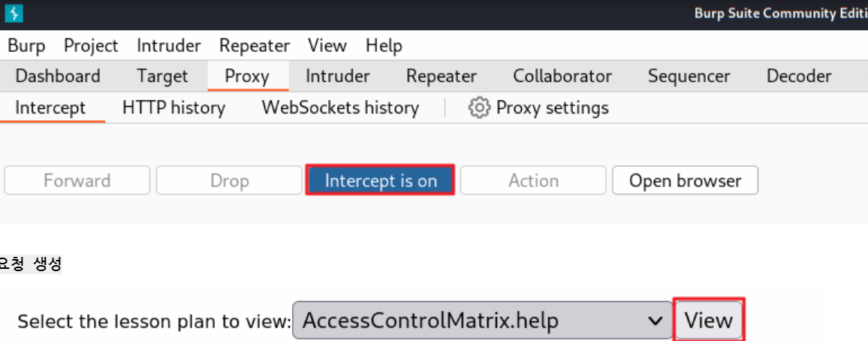Click the View button beside lesson dropdown
868x341 pixels.
(709, 320)
